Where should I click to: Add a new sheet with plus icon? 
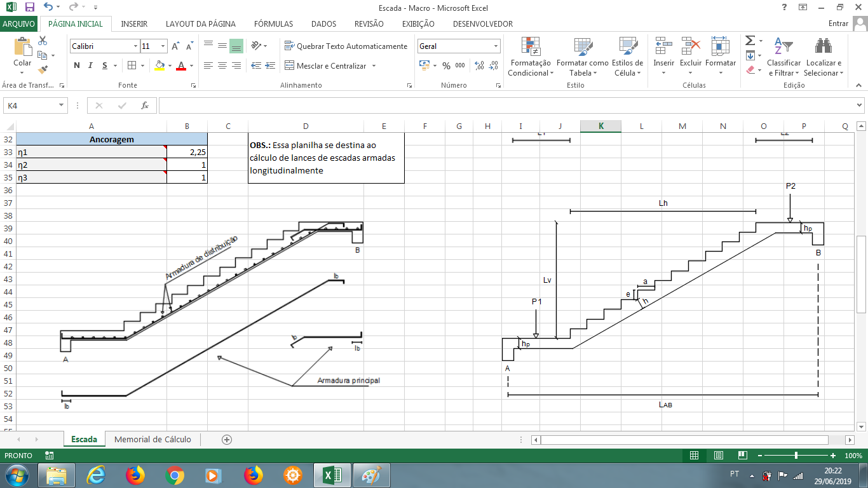coord(227,439)
